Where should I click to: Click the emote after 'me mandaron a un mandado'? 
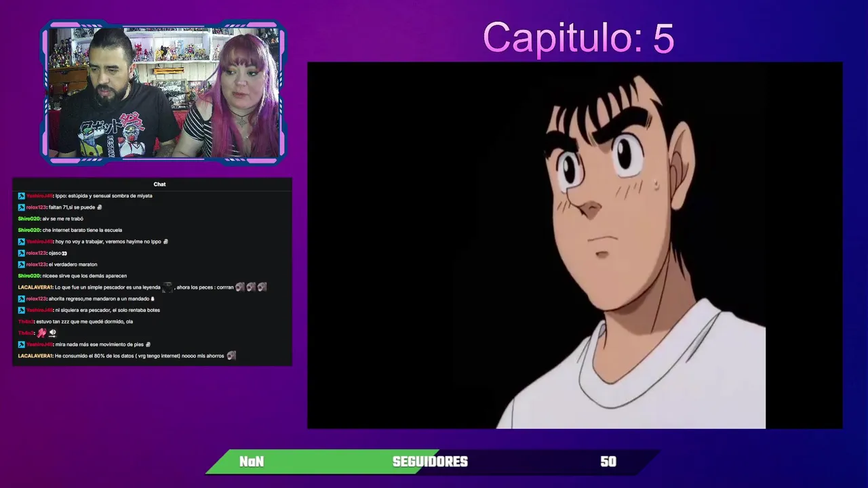[x=153, y=299]
